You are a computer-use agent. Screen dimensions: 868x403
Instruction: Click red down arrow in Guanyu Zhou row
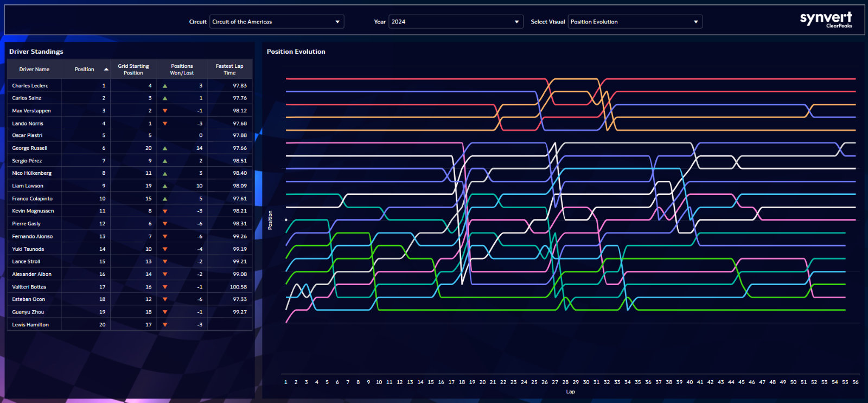(x=165, y=312)
